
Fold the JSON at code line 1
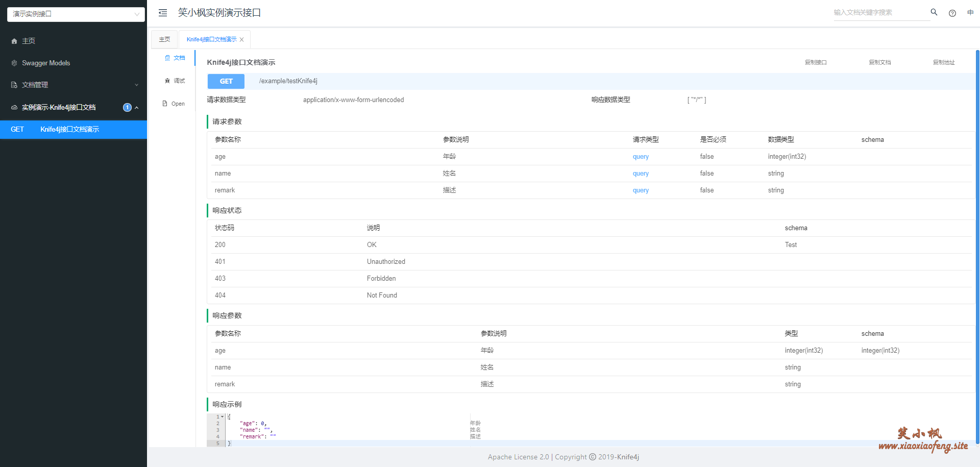[x=223, y=417]
